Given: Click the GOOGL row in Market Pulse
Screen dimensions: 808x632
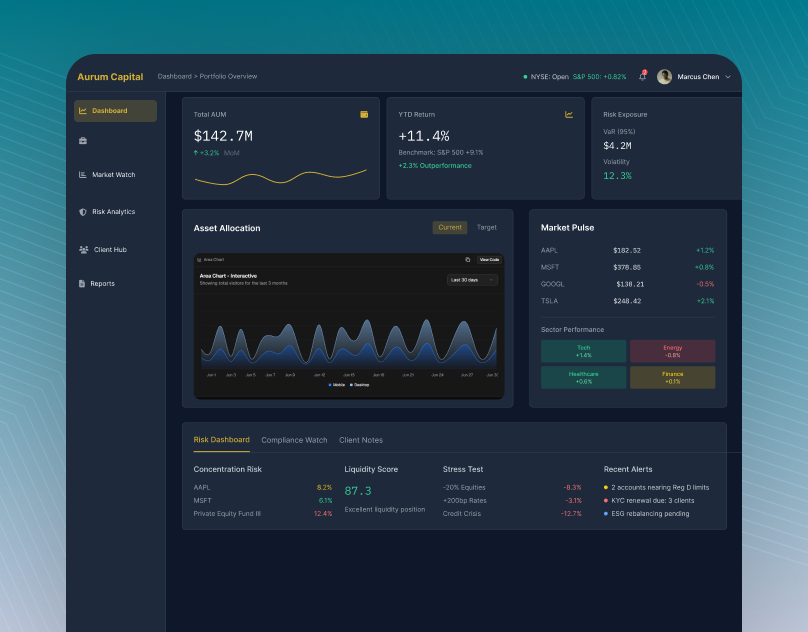Looking at the screenshot, I should (628, 284).
